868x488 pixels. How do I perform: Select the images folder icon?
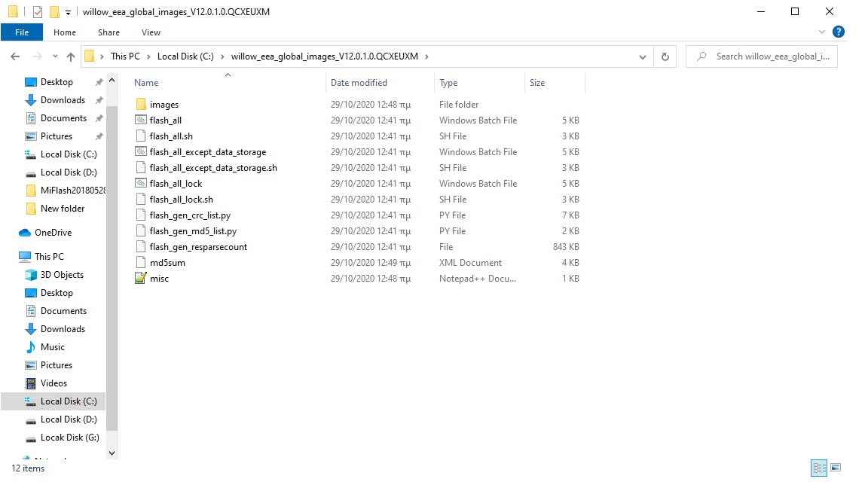[x=141, y=105]
